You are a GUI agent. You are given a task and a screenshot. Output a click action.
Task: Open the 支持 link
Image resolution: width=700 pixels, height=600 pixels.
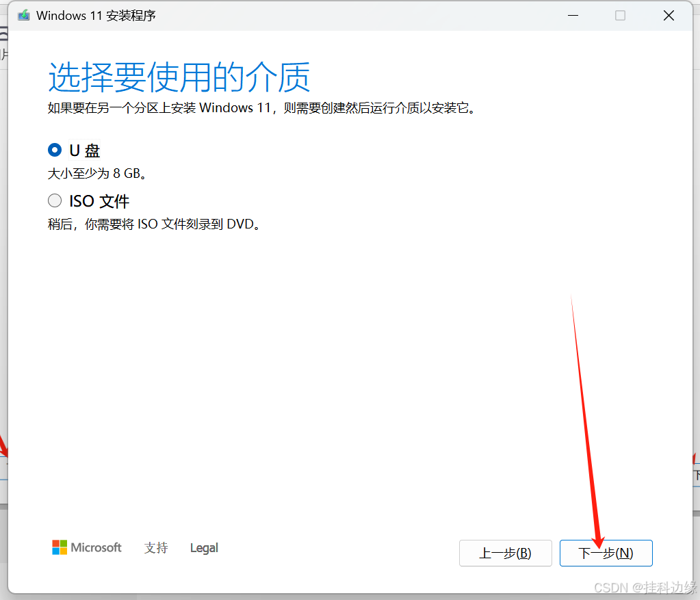(x=156, y=547)
